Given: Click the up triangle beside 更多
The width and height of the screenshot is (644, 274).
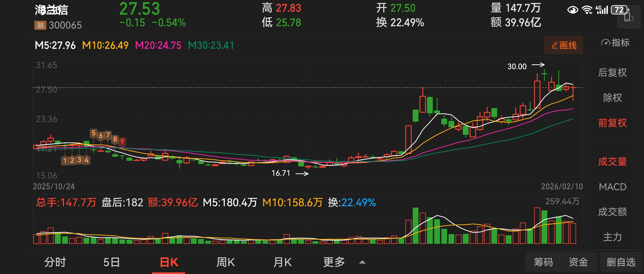Looking at the screenshot, I should (x=362, y=262).
